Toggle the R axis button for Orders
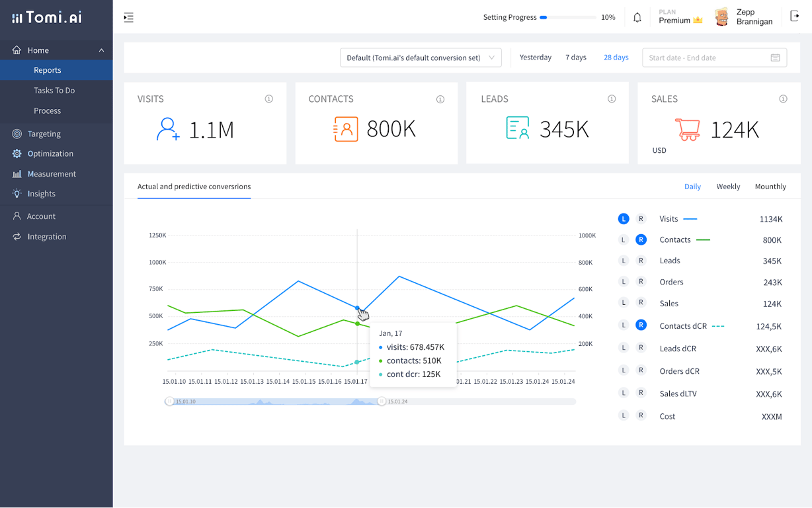The height and width of the screenshot is (508, 812). click(641, 281)
